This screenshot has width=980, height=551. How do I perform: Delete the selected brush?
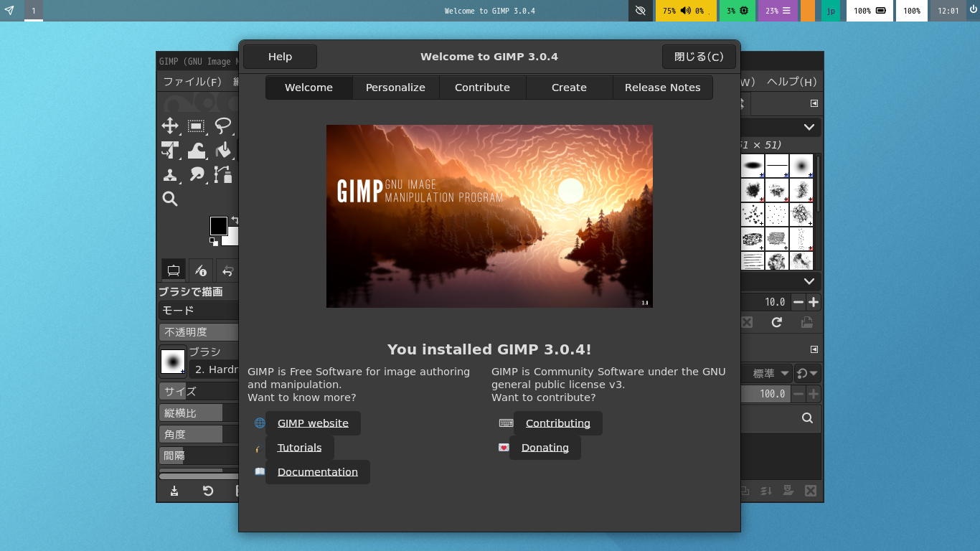click(x=747, y=322)
